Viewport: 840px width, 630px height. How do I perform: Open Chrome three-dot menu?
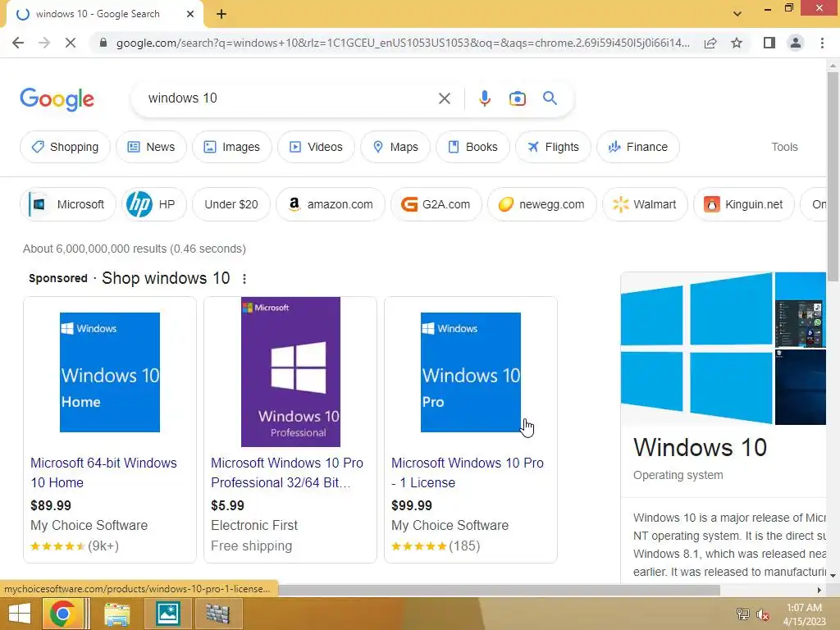822,43
